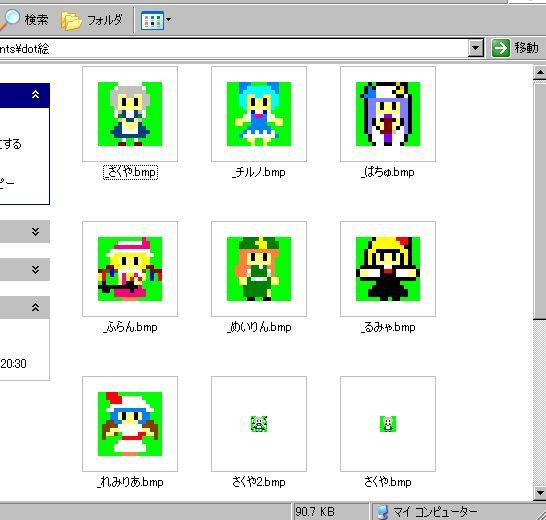Collapse the blue task pane header
Screen dimensions: 546x520
36,95
